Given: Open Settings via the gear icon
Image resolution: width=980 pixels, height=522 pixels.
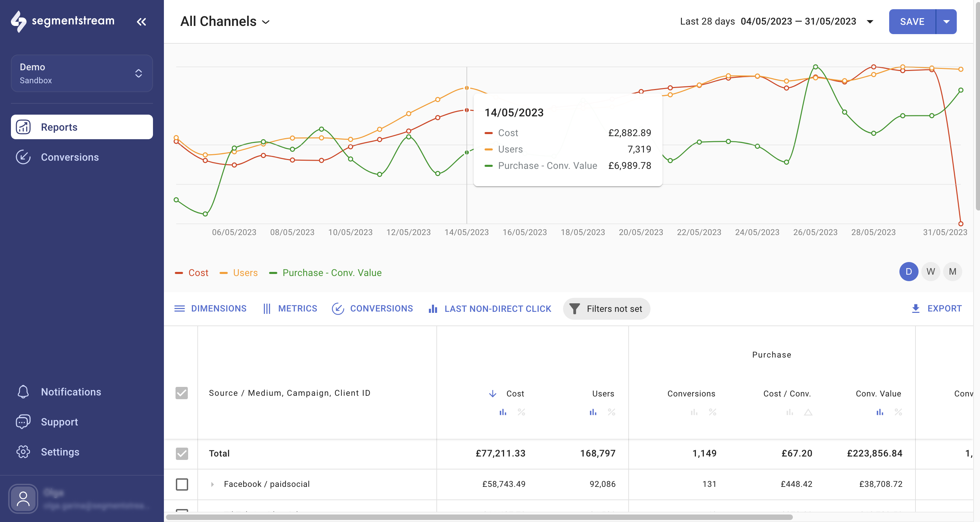Looking at the screenshot, I should pos(23,452).
